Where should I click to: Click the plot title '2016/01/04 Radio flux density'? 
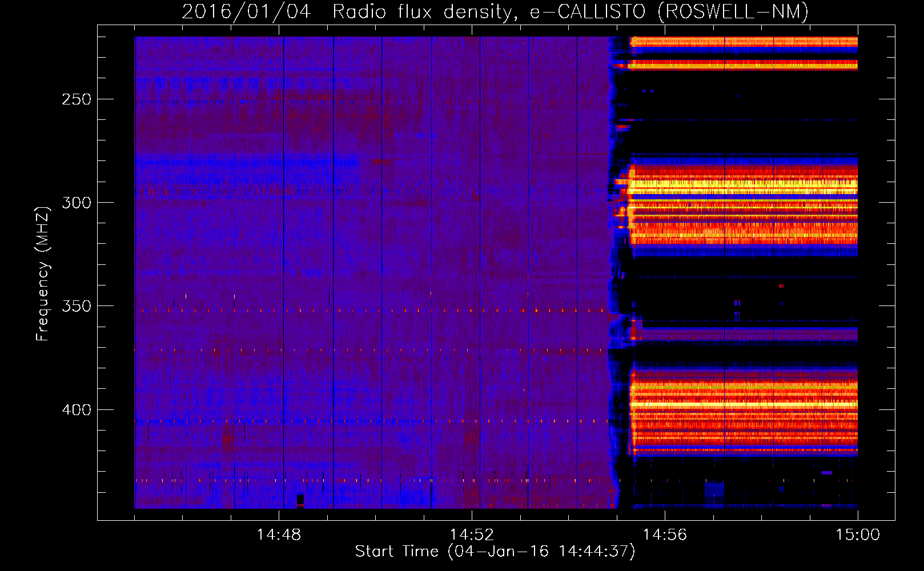pos(350,11)
